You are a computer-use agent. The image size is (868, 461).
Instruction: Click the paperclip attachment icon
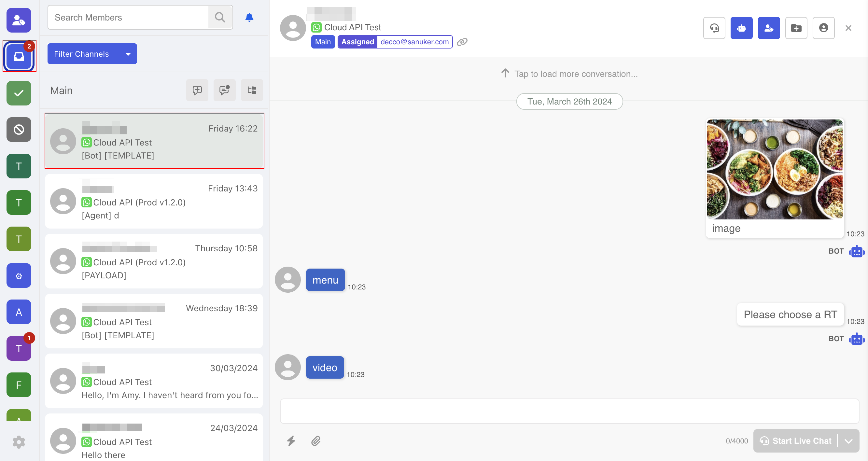(316, 441)
